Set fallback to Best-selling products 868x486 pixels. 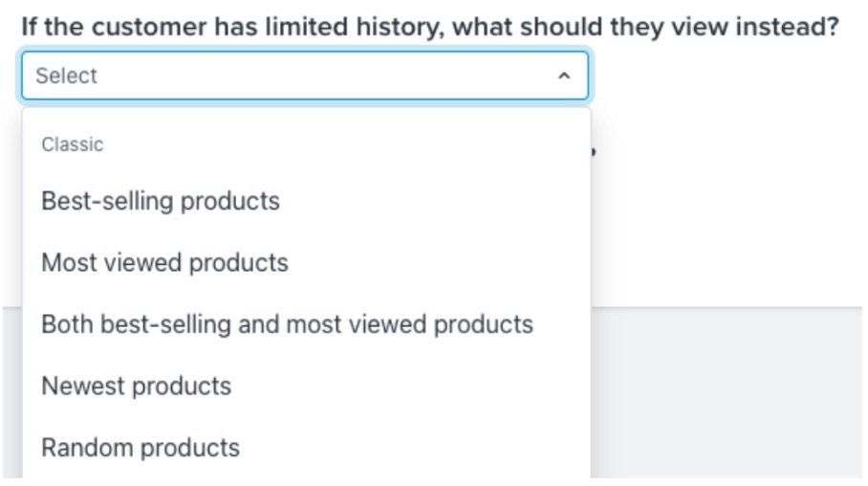click(161, 201)
